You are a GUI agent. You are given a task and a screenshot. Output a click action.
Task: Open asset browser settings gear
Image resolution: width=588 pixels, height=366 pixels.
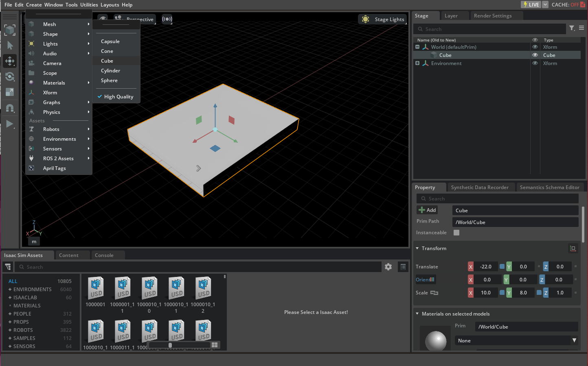point(388,266)
